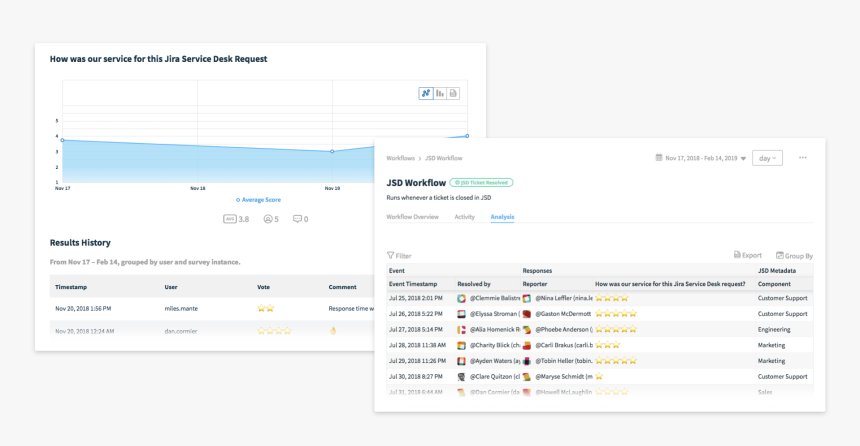Screen dimensions: 860x446
Task: Click the Average Score legend marker
Action: point(237,200)
